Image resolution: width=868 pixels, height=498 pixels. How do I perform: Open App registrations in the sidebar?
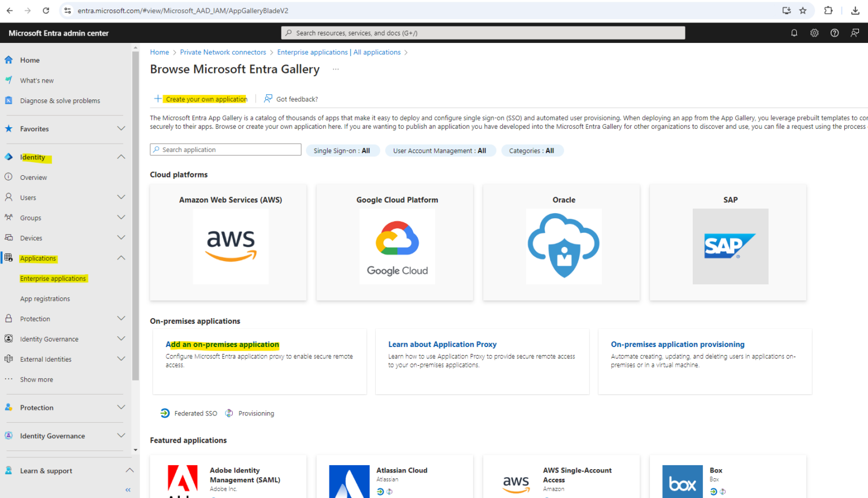tap(45, 299)
